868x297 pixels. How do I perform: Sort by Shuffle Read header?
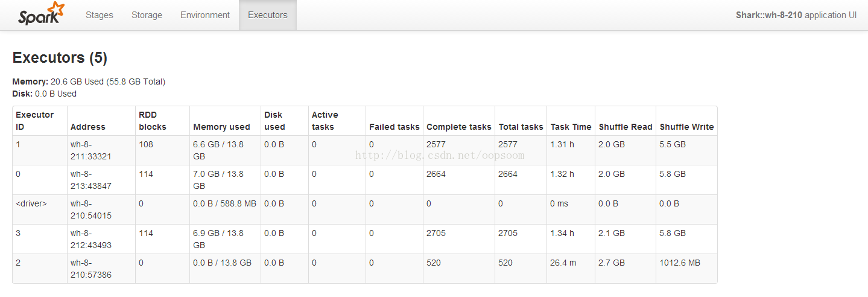click(626, 127)
